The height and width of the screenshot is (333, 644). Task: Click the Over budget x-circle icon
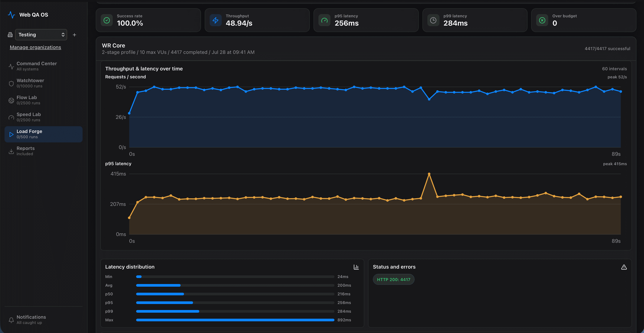pos(542,20)
